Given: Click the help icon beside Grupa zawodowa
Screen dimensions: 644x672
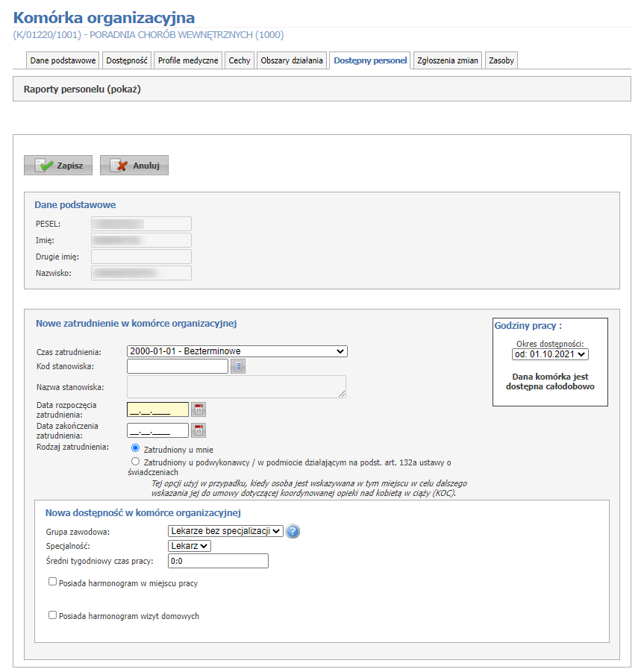Looking at the screenshot, I should tap(293, 531).
